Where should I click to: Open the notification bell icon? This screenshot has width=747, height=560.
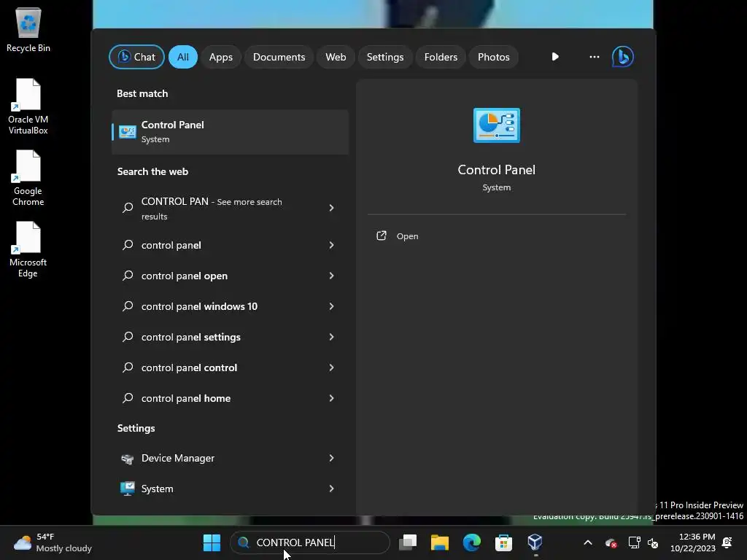(727, 542)
